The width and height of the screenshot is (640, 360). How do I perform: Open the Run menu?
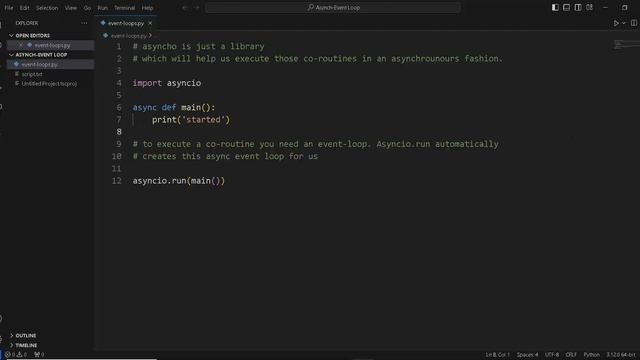pos(102,8)
